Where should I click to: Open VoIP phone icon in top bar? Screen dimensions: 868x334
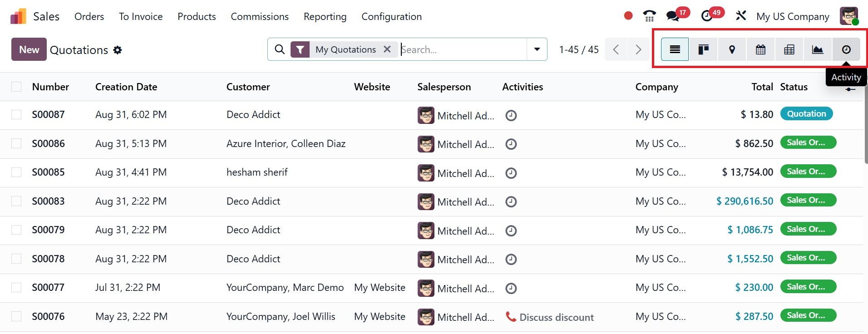(x=649, y=16)
